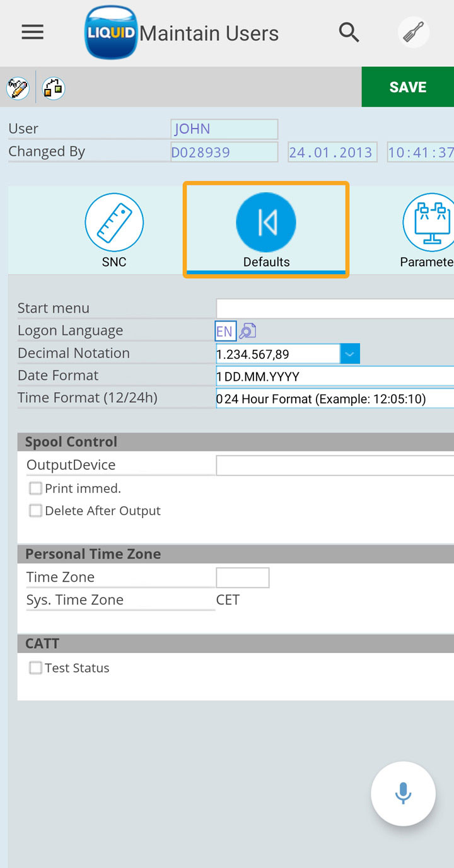The height and width of the screenshot is (868, 454).
Task: Open the hamburger navigation menu
Action: click(x=32, y=32)
